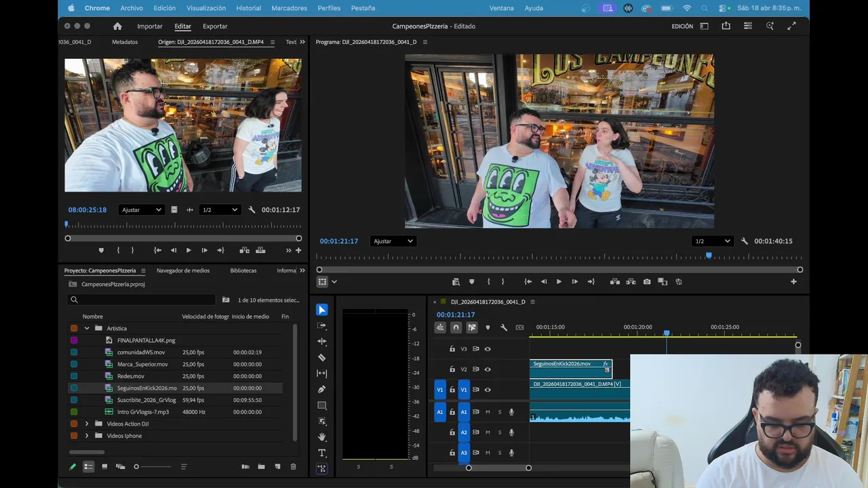This screenshot has width=868, height=488.
Task: Open the Source monitor 1/2 resolution dropdown
Action: [220, 210]
